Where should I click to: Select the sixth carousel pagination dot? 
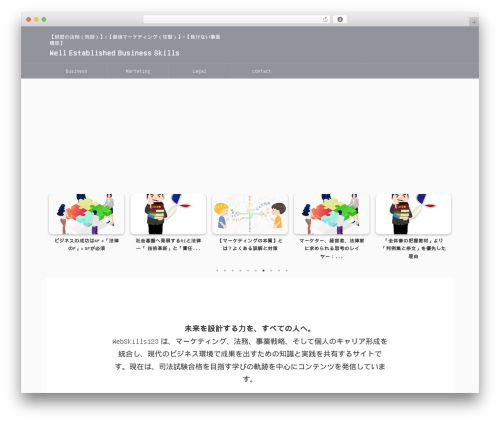tap(256, 271)
